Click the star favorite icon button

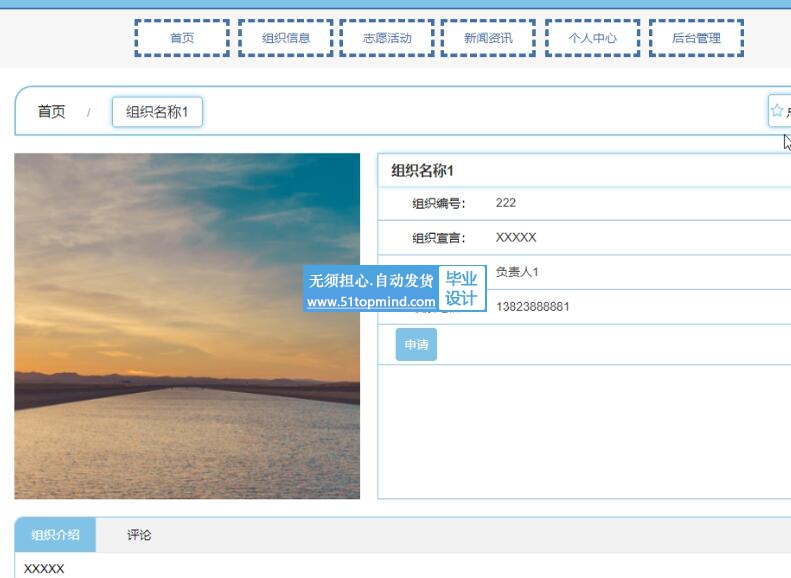point(779,111)
